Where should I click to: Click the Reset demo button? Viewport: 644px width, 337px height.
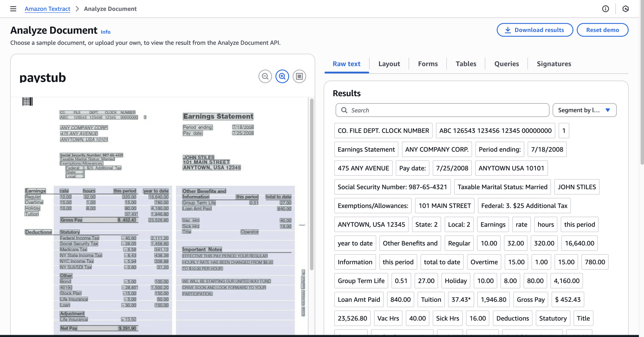[602, 30]
